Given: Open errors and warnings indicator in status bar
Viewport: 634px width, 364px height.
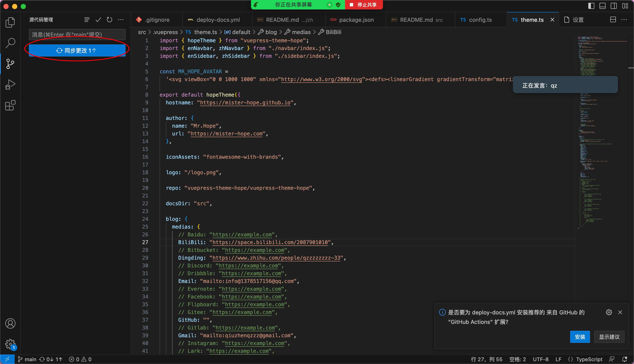Looking at the screenshot, I should pyautogui.click(x=80, y=359).
